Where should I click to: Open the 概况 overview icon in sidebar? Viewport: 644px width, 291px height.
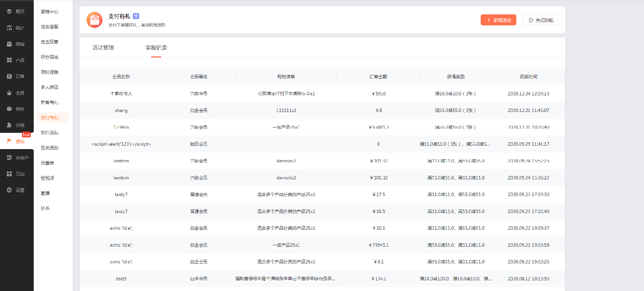point(9,12)
